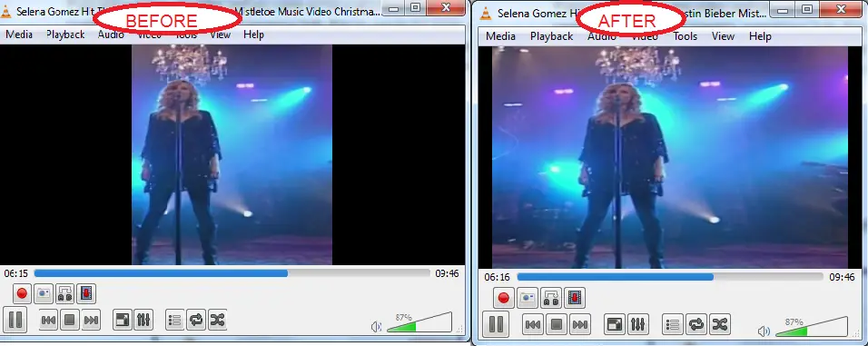Skip to next track in BEFORE window

[91, 320]
